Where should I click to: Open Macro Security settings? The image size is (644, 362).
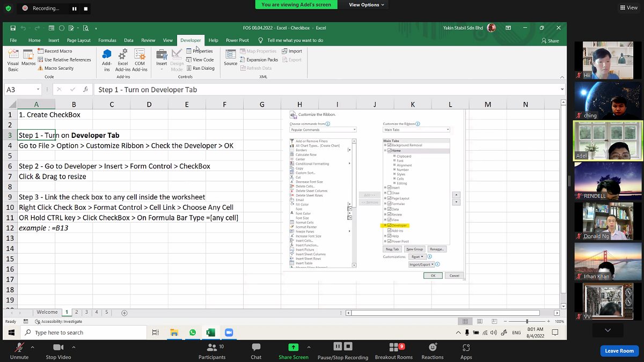click(56, 68)
